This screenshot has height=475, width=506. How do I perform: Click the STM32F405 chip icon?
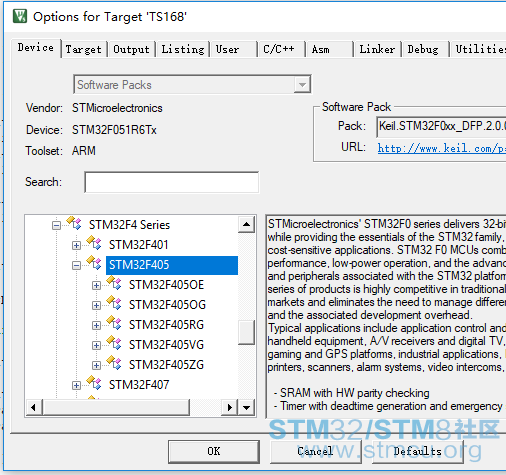point(94,263)
